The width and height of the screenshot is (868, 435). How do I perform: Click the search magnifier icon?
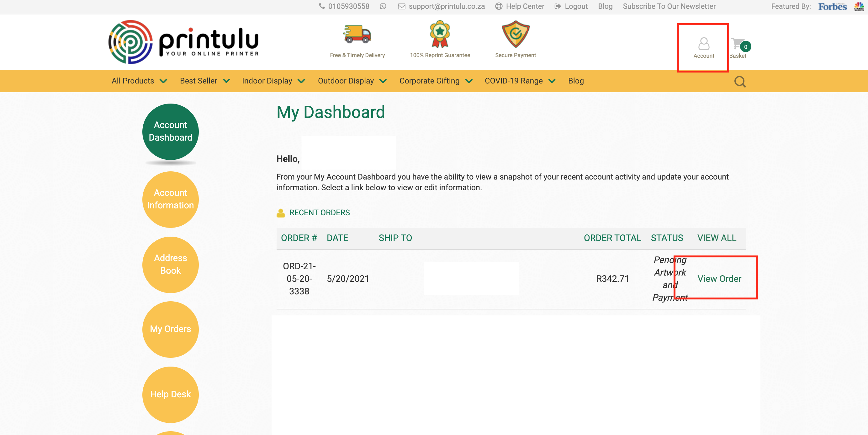740,82
